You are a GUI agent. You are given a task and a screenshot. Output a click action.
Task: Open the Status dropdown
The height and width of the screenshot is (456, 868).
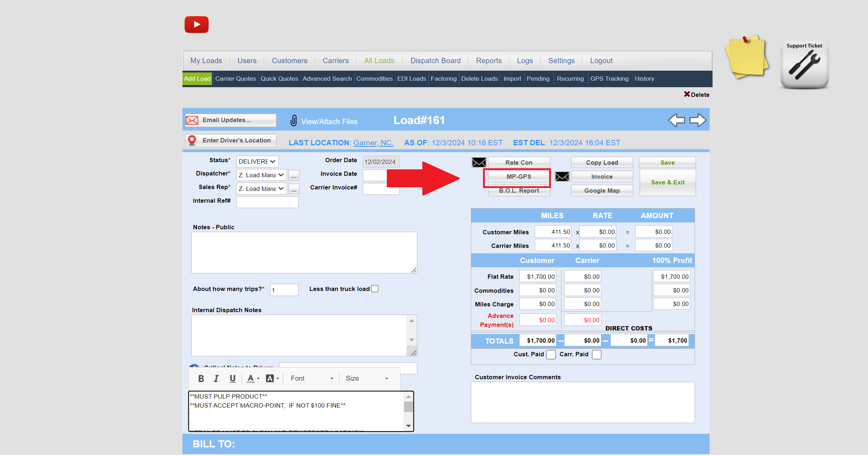(x=257, y=161)
